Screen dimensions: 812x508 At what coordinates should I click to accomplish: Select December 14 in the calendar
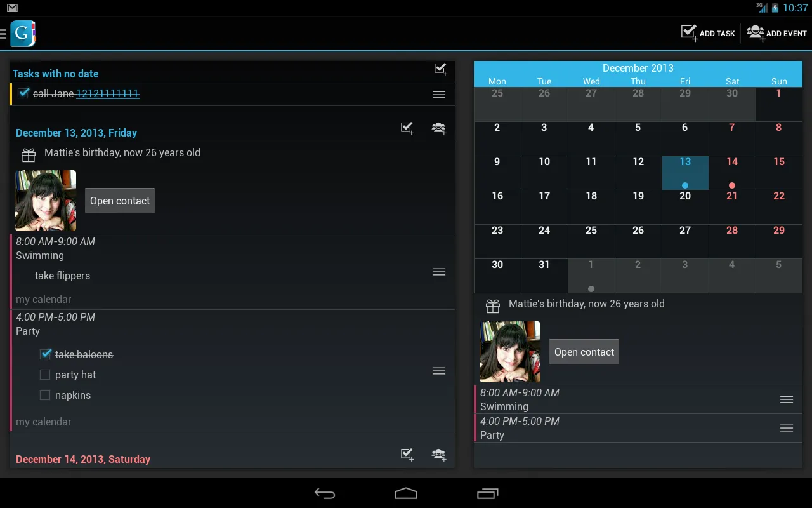[732, 173]
